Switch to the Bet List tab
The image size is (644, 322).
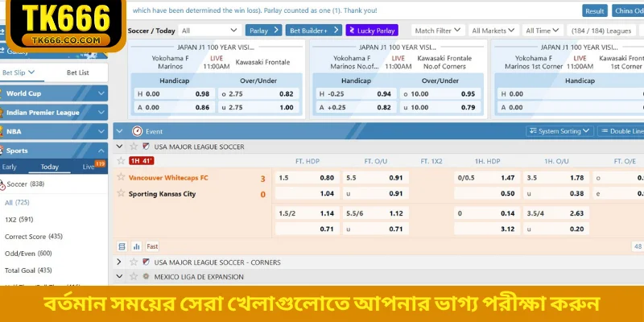[x=78, y=72]
